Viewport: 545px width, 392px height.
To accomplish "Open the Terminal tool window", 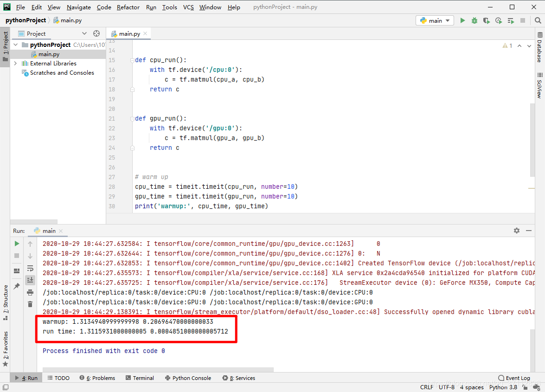I will (x=140, y=378).
